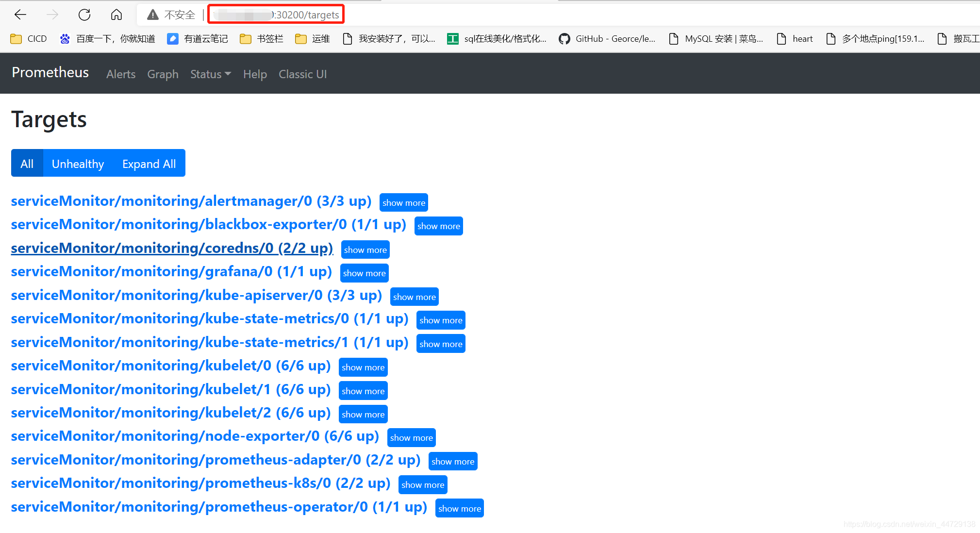The width and height of the screenshot is (980, 533).
Task: Open the kube-apiserver/0 target link
Action: click(x=197, y=295)
